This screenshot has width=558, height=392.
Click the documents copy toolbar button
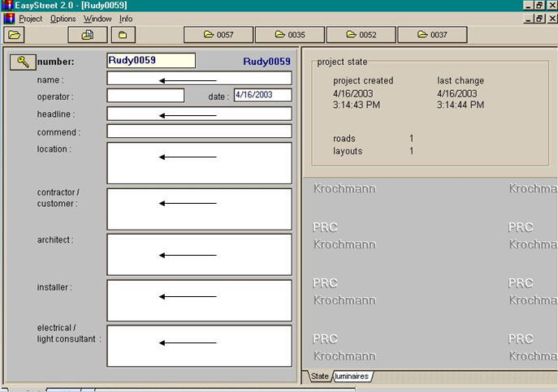pyautogui.click(x=88, y=35)
